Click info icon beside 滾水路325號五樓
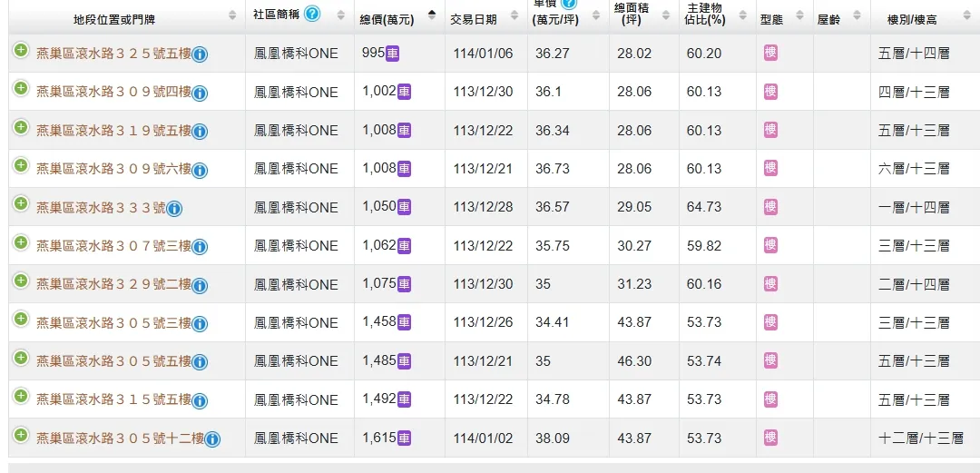980x473 pixels. [x=200, y=54]
